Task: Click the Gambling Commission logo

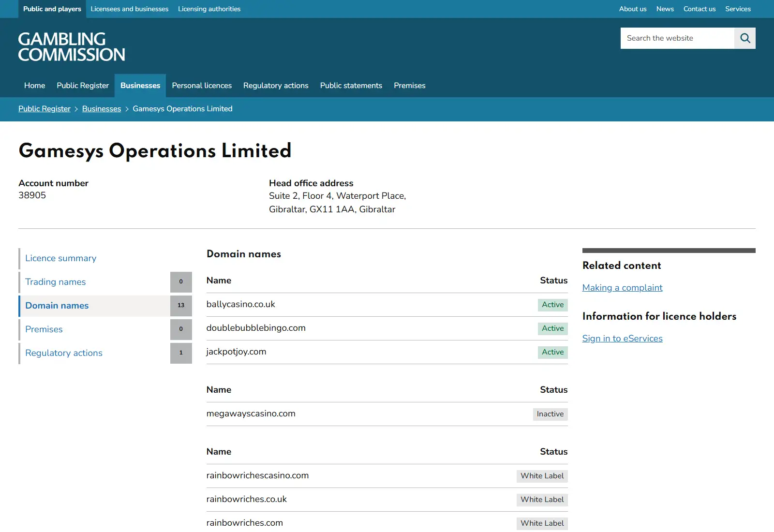Action: [x=72, y=46]
